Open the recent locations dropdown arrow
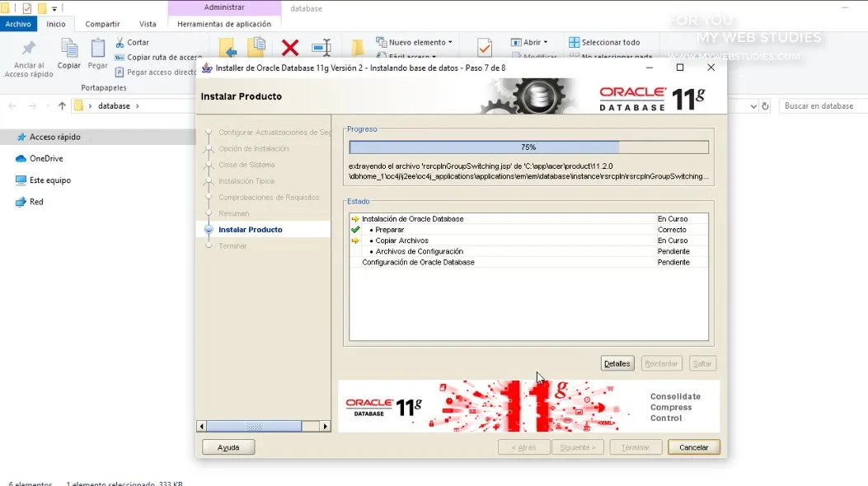Screen dimensions: 868x486 [x=48, y=105]
